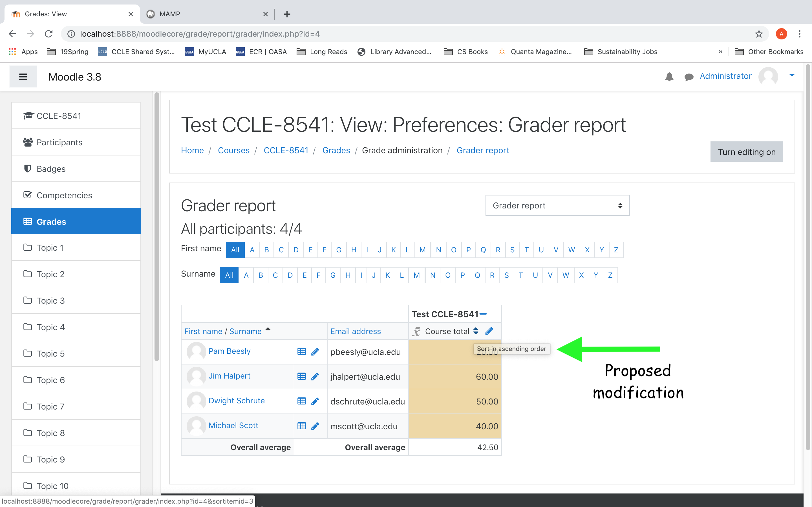Filter first name by letter M
The width and height of the screenshot is (812, 507).
point(422,250)
